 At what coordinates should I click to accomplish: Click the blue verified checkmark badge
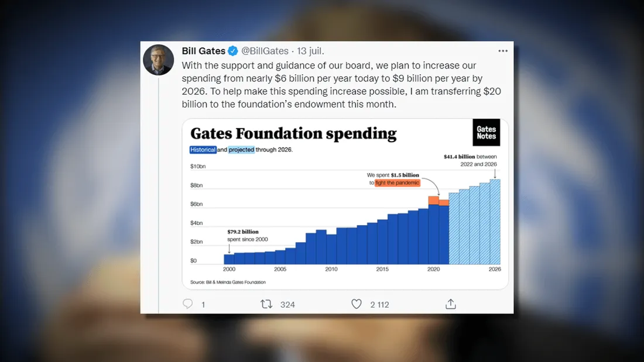233,51
